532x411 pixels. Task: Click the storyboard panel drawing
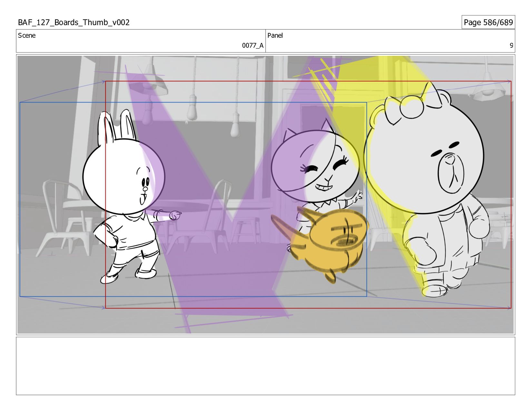tap(265, 195)
